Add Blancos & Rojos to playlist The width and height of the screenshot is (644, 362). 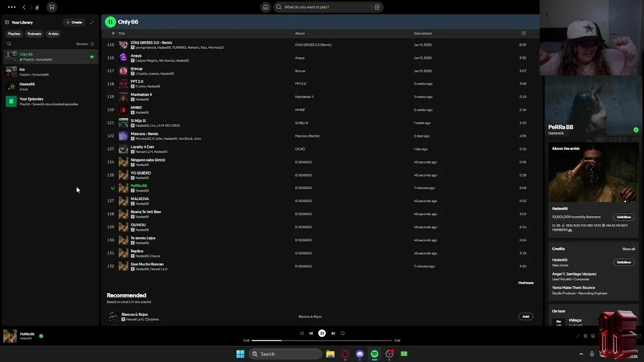pos(526,317)
